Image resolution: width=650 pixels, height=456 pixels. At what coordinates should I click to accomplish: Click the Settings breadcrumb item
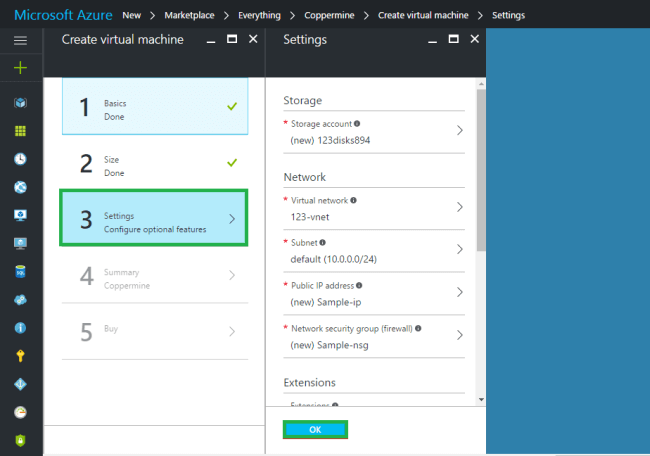coord(508,15)
